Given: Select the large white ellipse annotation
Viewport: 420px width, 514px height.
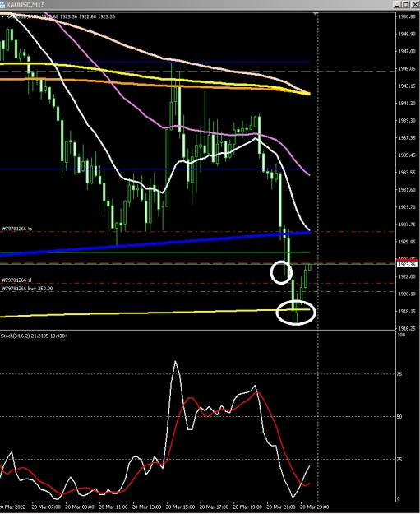Looking at the screenshot, I should [296, 313].
